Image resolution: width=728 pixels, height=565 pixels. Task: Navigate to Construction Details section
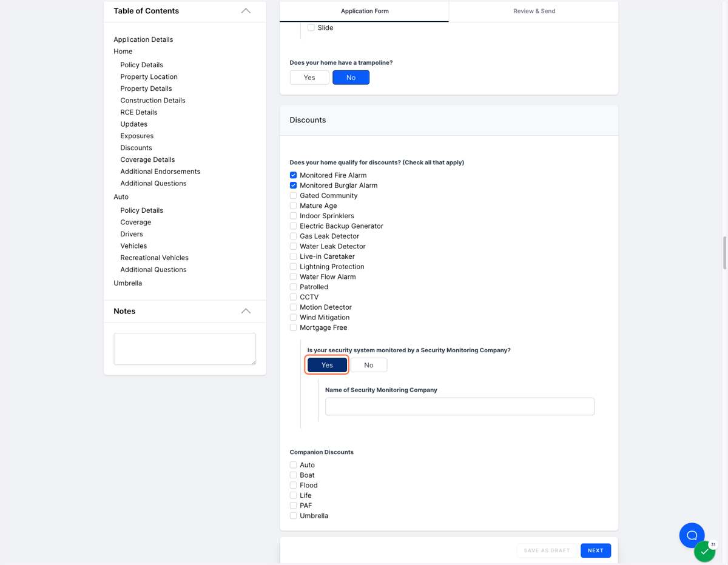[x=152, y=101]
